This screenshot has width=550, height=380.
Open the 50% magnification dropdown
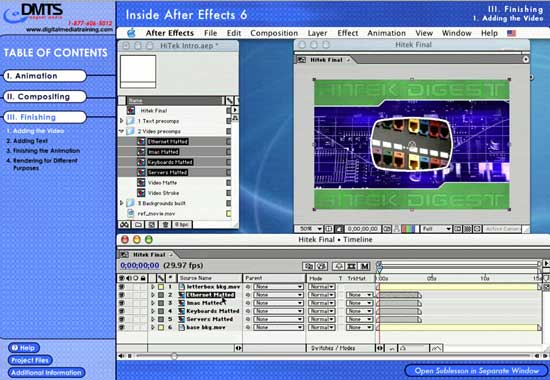(x=309, y=229)
